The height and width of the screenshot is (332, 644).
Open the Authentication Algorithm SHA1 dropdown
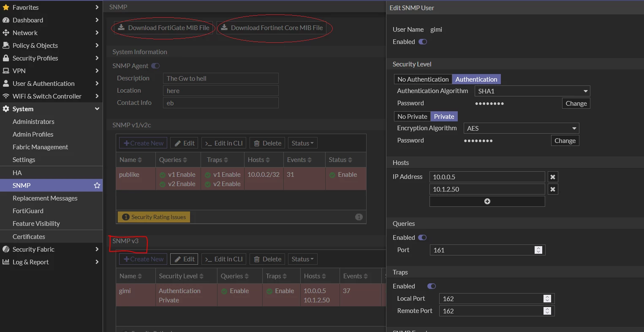[x=532, y=91]
